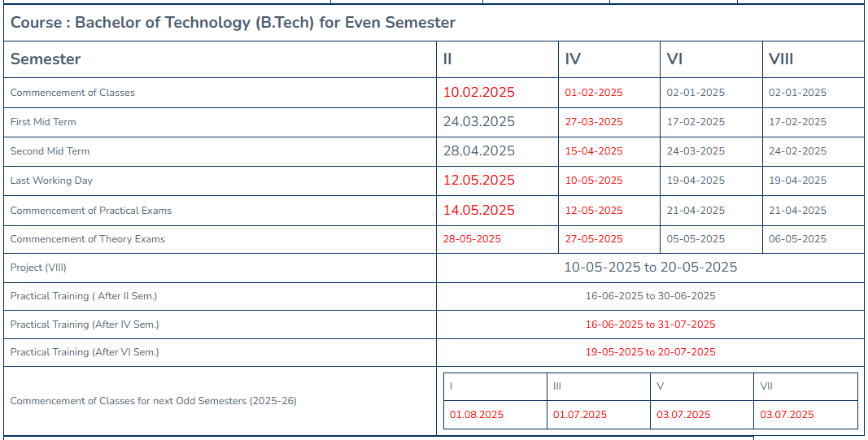Click the "Semester" header cell
The height and width of the screenshot is (440, 868).
pos(46,59)
